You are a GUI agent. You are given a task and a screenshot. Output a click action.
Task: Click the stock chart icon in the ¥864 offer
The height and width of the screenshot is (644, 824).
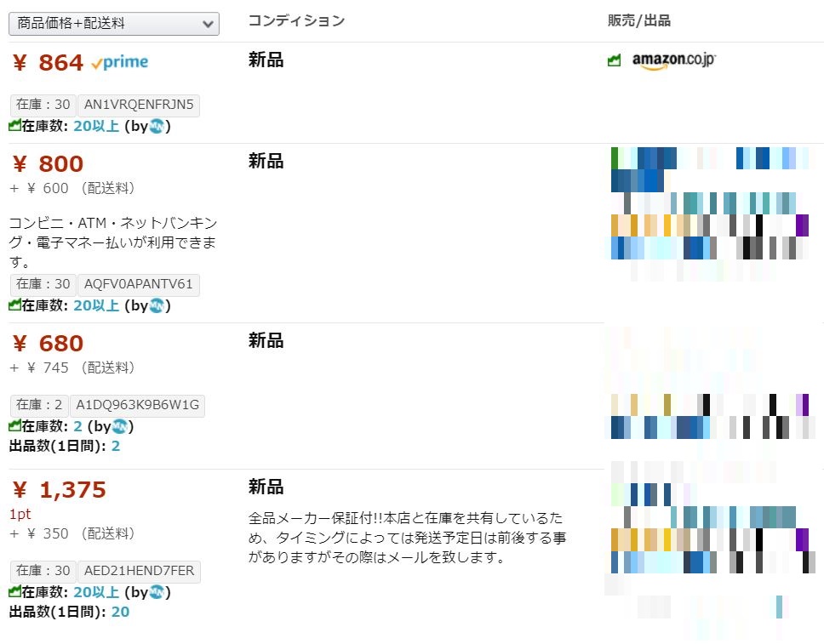point(14,126)
